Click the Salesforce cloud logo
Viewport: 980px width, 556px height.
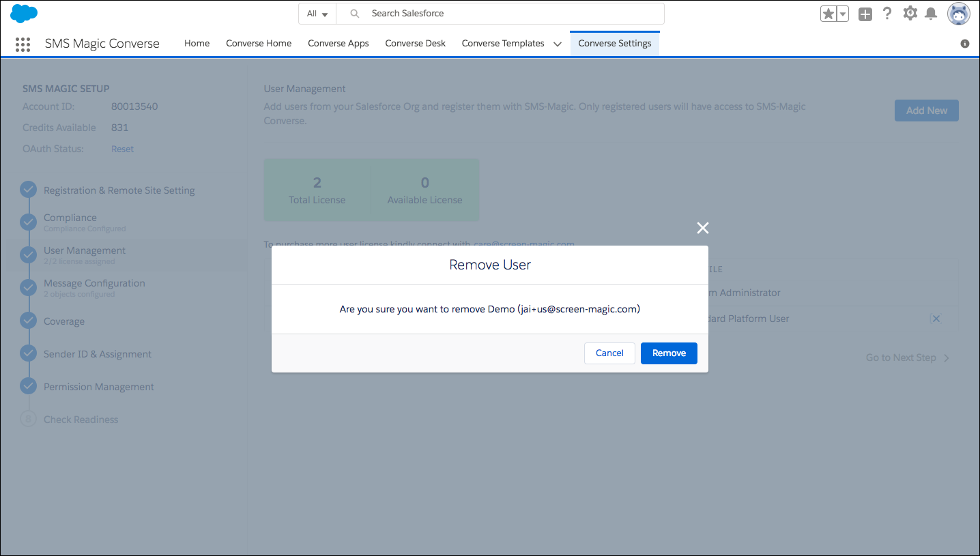click(24, 13)
